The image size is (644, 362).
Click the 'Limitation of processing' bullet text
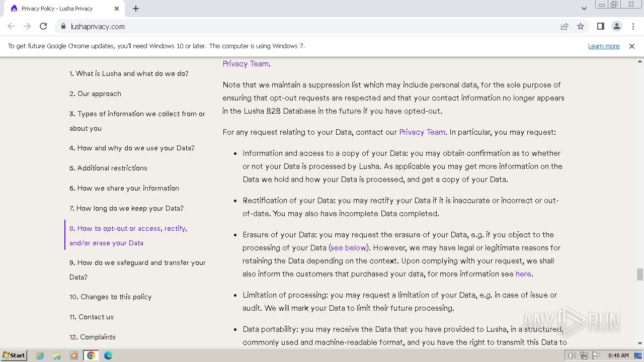pos(399,302)
